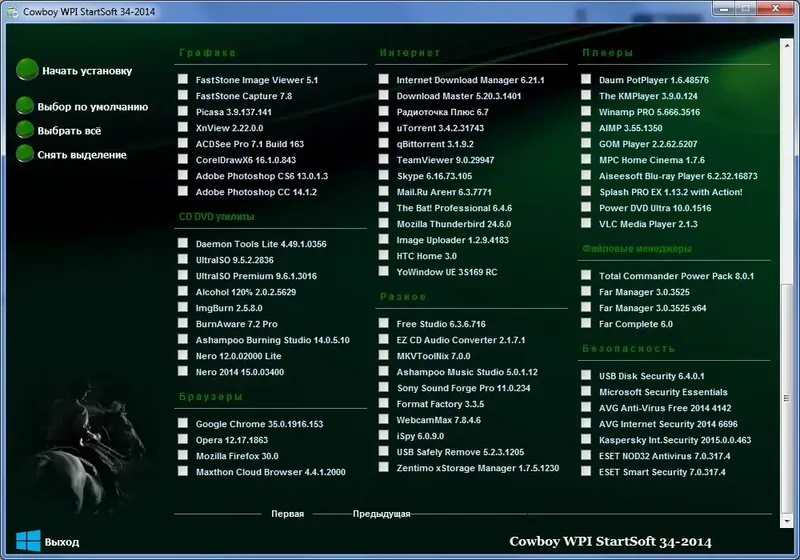This screenshot has height=560, width=800.
Task: Select the Adobe Photoshop CC 14.1.2 checkbox
Action: (183, 191)
